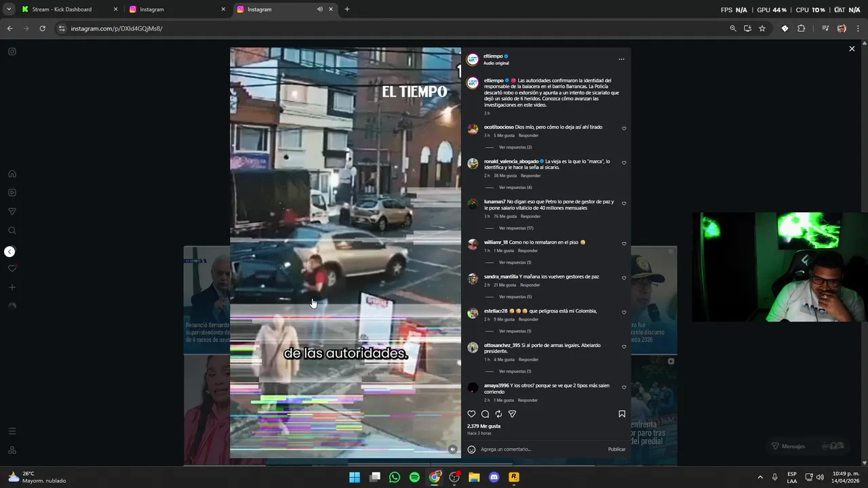The image size is (868, 488).
Task: Open the three-dot more options menu of the post
Action: coord(621,59)
